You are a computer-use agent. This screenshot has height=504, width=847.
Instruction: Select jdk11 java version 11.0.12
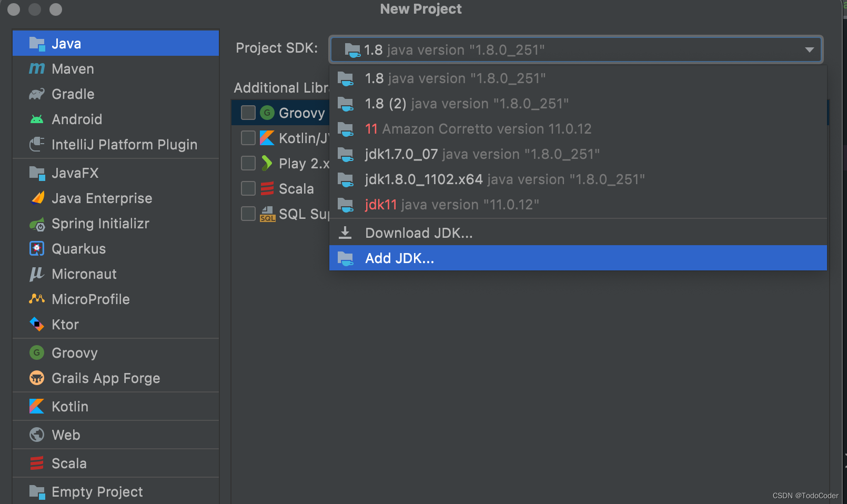click(x=578, y=205)
